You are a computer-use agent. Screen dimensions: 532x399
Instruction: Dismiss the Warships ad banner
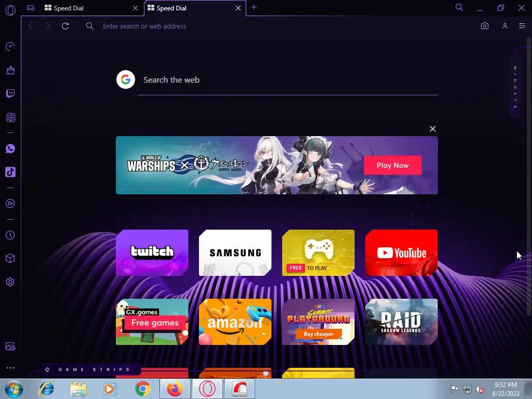(433, 129)
